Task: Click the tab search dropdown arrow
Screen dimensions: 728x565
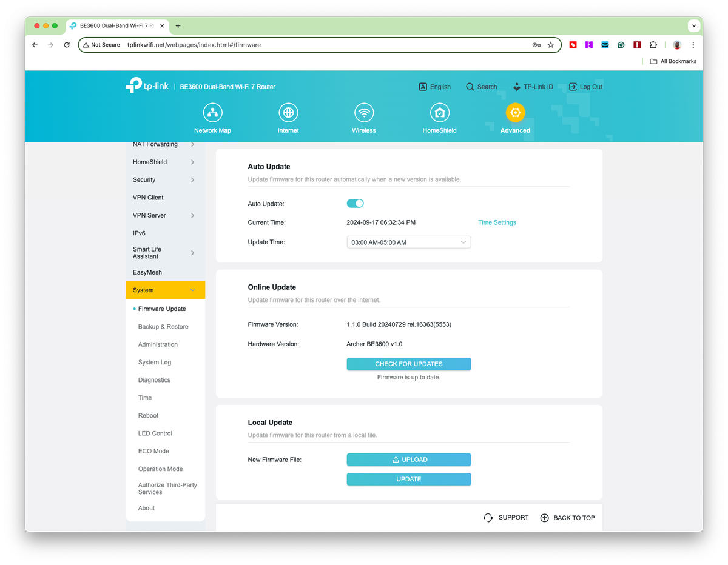Action: (x=693, y=26)
